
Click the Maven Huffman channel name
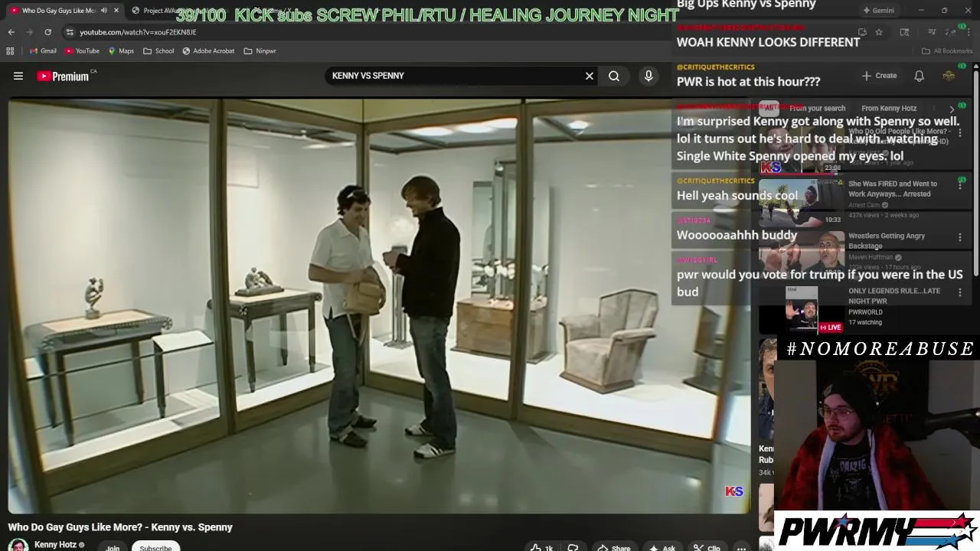871,257
